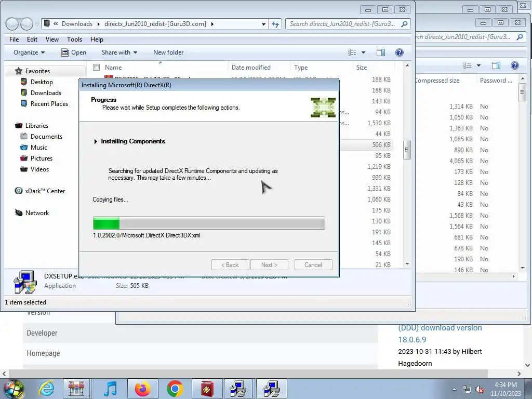This screenshot has width=532, height=399.
Task: Open the DDU download version link
Action: 440,334
